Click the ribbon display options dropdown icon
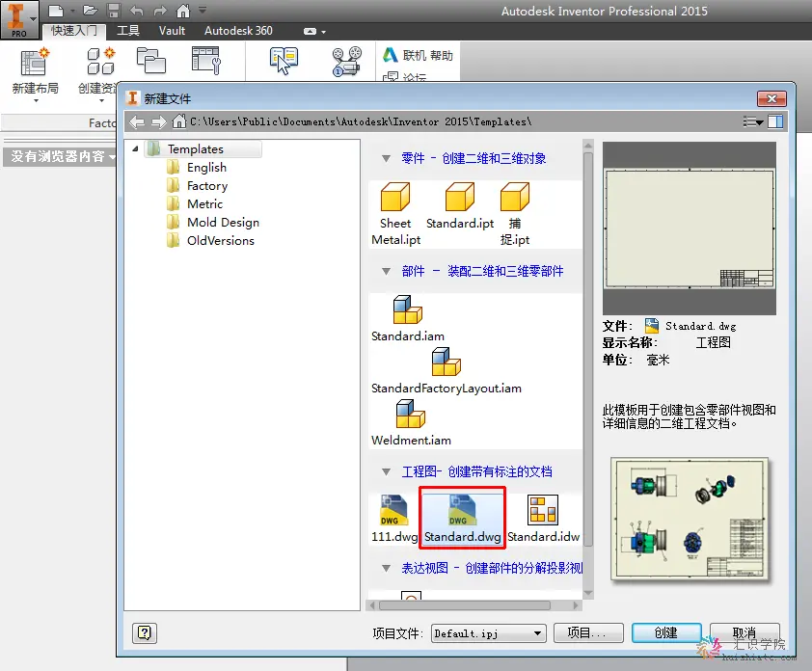Screen dimensions: 812x671 point(314,32)
